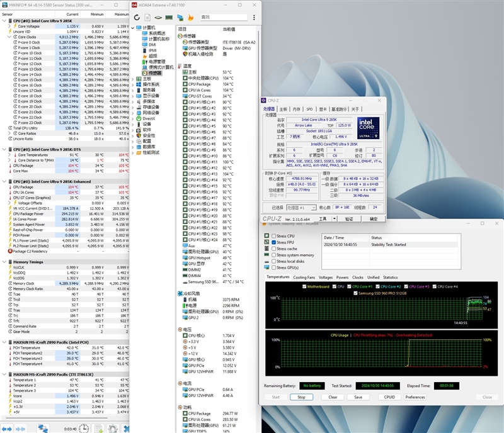
Task: Click the HWiNFO clock reset timer icon
Action: pos(84,428)
